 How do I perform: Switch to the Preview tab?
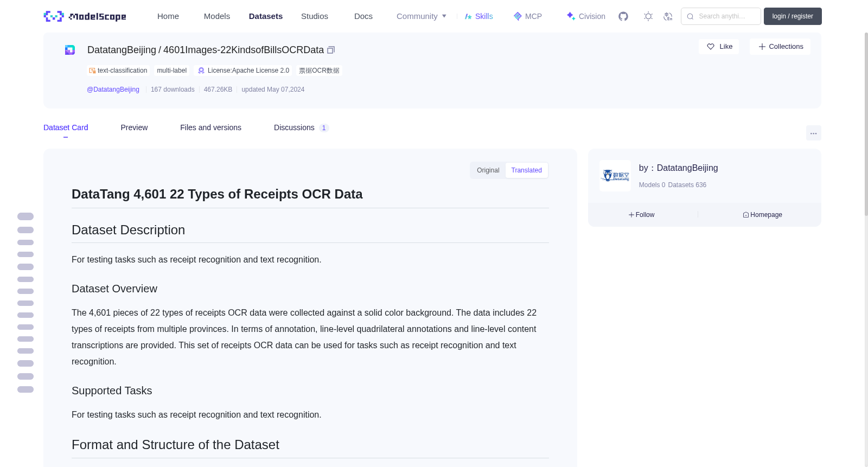tap(134, 127)
